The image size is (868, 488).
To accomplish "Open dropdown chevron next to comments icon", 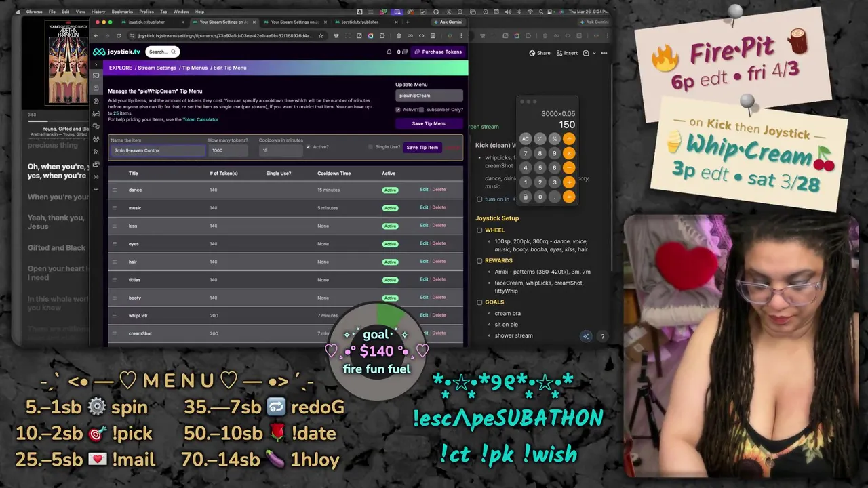I will (x=594, y=53).
